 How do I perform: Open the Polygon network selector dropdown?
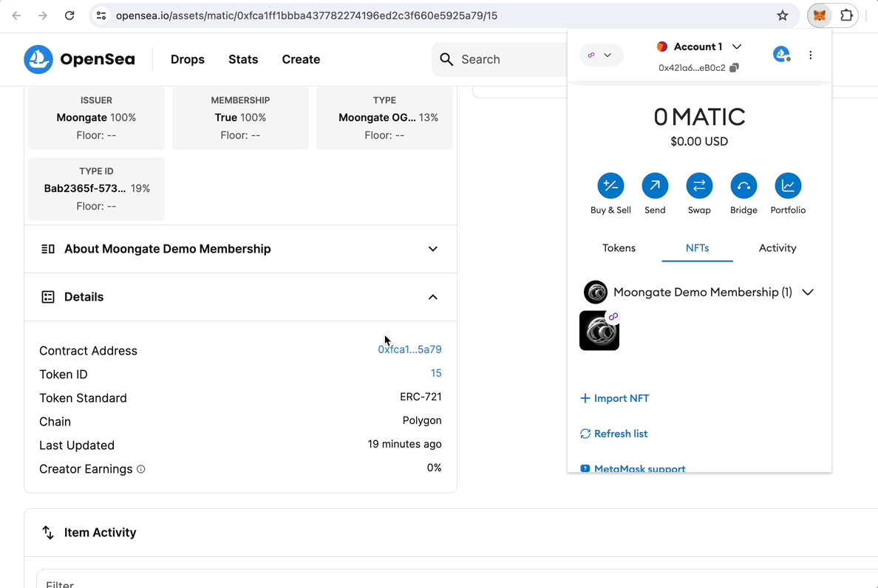click(x=601, y=55)
